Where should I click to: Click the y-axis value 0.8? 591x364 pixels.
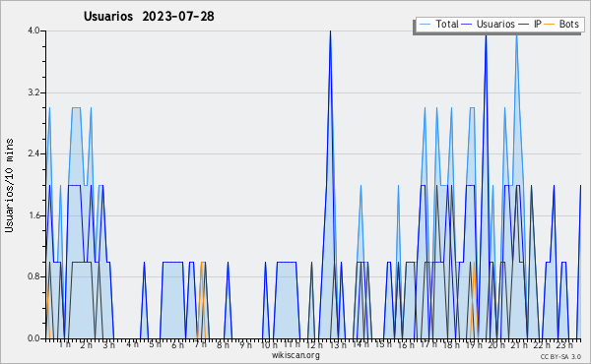click(33, 277)
